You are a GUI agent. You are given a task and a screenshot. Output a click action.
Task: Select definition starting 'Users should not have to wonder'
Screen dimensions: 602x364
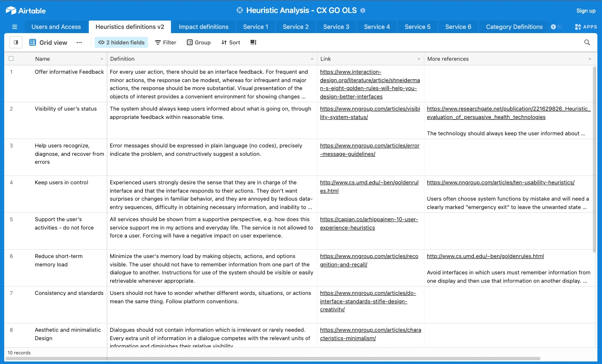212,305
